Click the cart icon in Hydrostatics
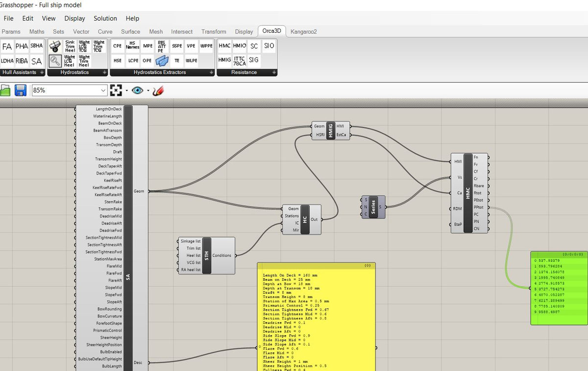 click(55, 46)
